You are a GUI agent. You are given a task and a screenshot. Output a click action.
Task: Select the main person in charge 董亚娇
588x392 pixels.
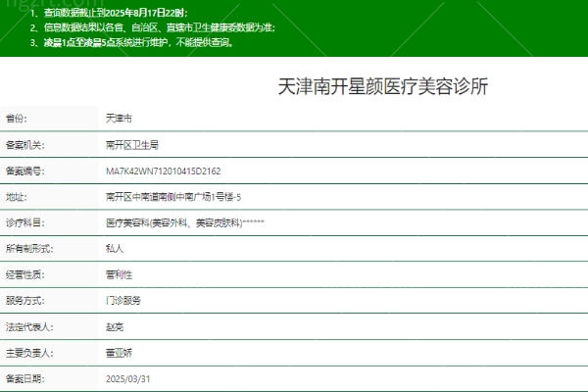[119, 353]
